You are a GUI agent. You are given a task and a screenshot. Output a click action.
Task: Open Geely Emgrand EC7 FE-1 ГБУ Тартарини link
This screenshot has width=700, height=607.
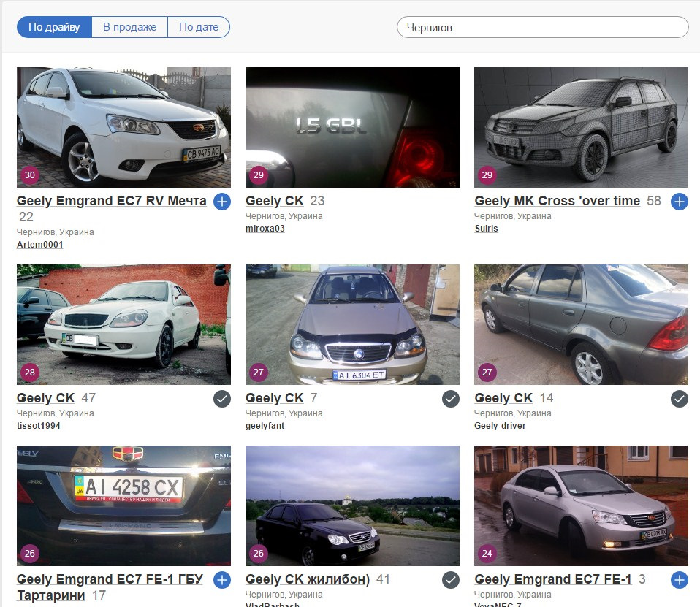110,587
